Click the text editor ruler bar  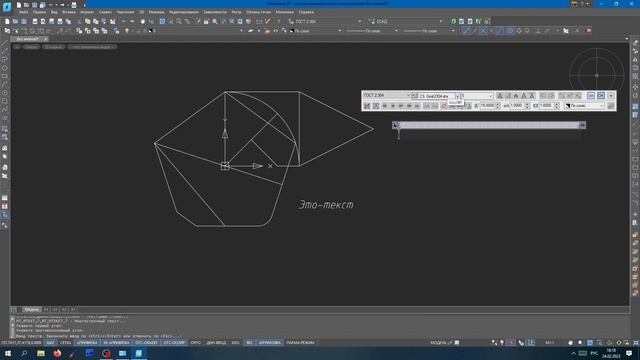489,125
